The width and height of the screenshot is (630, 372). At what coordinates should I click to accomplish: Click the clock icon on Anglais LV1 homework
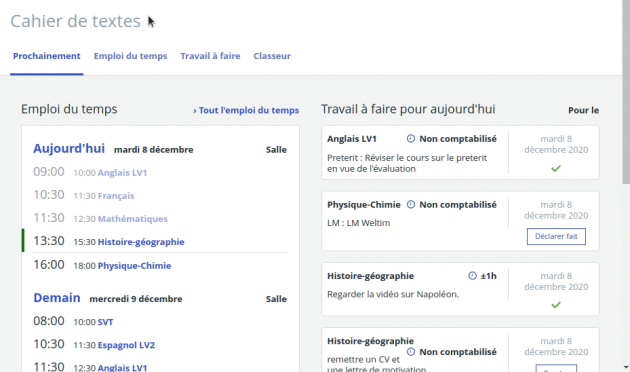[411, 139]
